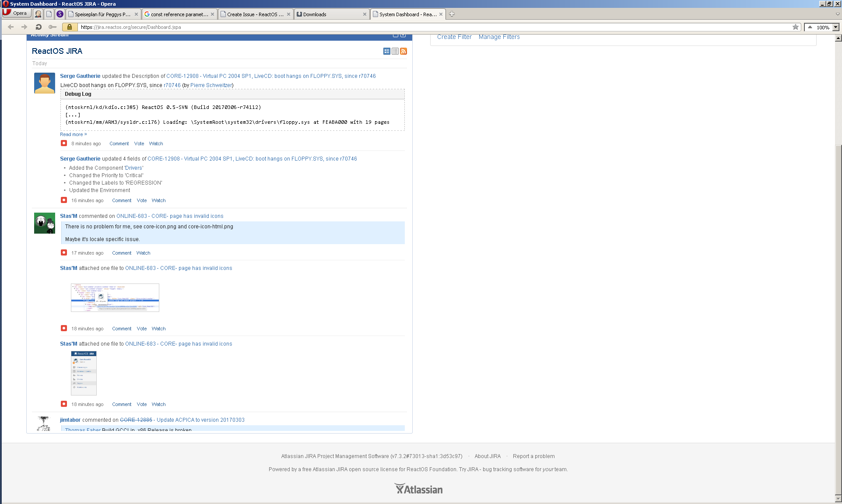Open the Report a problem footer link
The width and height of the screenshot is (842, 504).
click(533, 456)
